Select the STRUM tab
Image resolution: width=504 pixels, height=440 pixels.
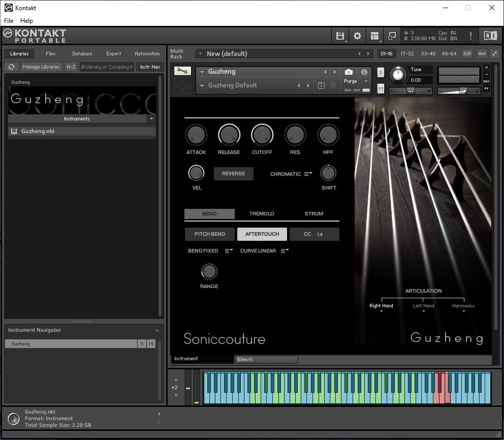click(313, 214)
